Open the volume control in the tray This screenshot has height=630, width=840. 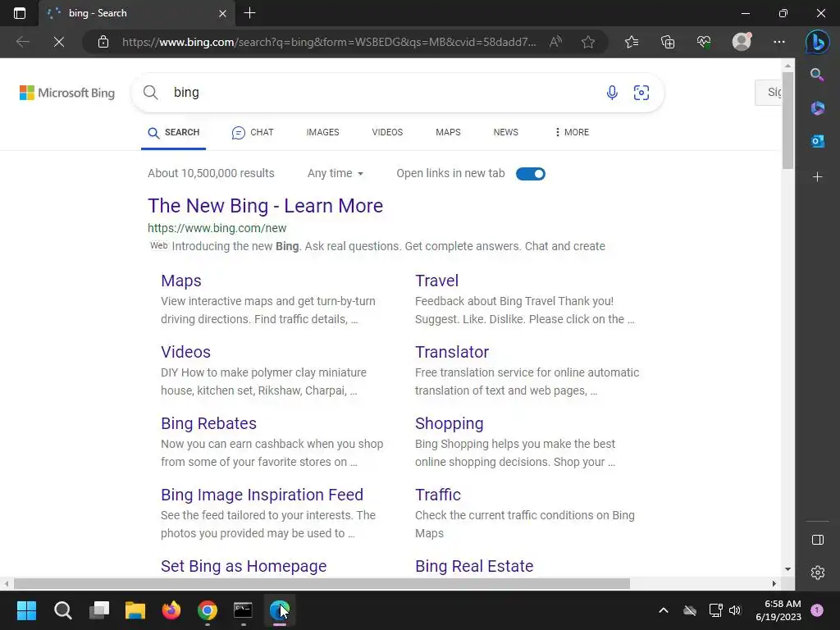click(x=735, y=610)
